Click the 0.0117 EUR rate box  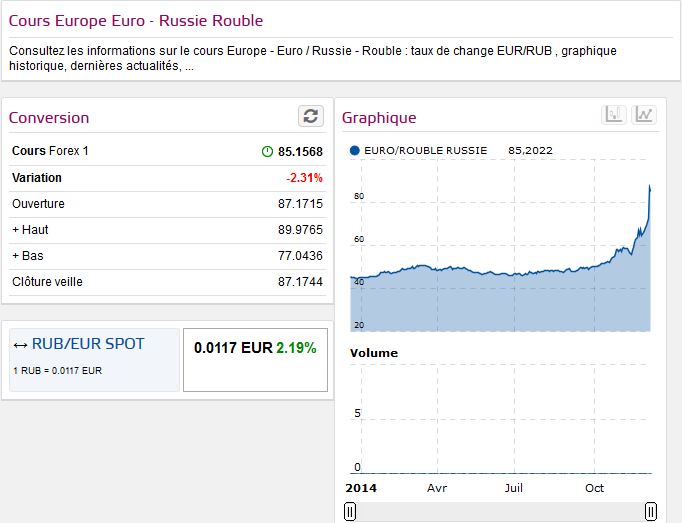255,359
